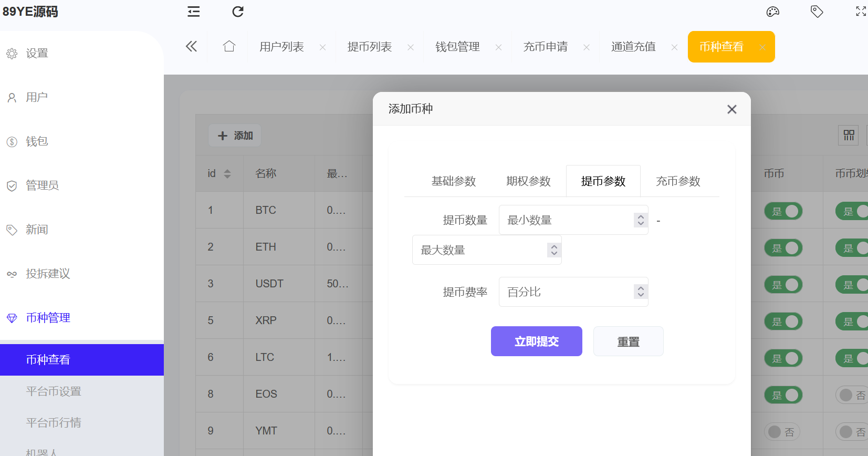Click the tag icon beside 新闻
The width and height of the screenshot is (868, 456).
click(12, 230)
